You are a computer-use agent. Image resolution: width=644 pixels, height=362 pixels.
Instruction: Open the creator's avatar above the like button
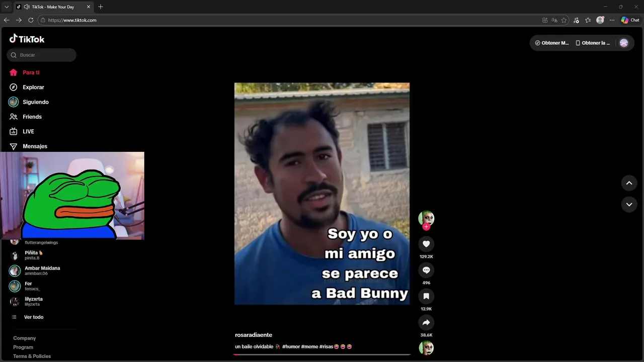[x=426, y=218]
